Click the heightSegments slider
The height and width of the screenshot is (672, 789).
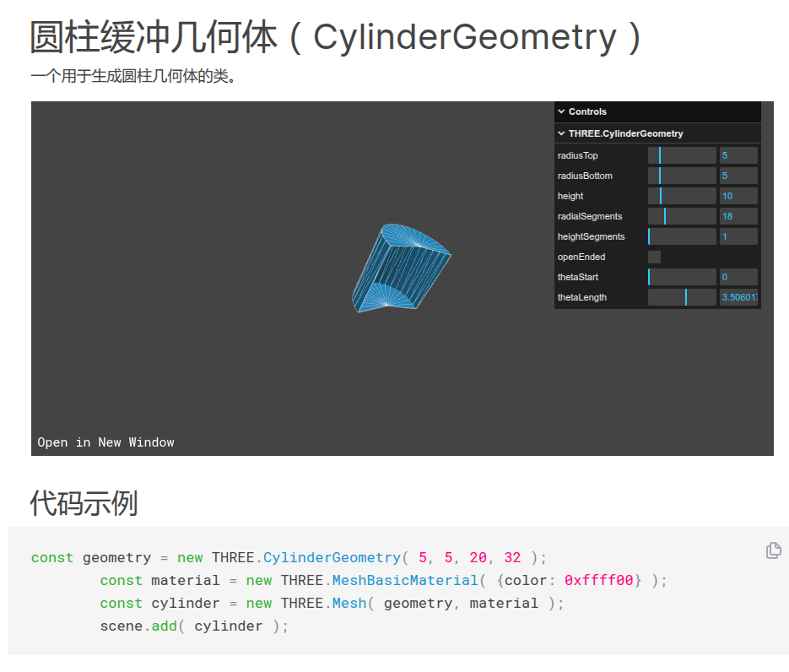click(682, 236)
